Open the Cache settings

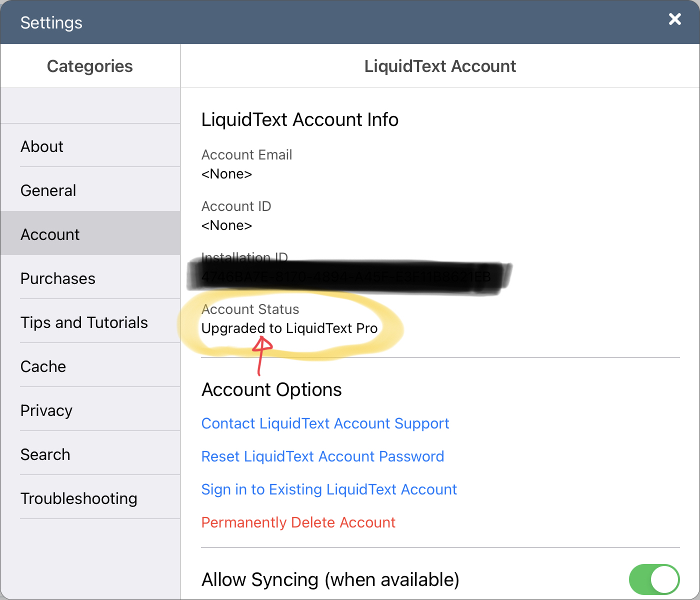click(x=90, y=366)
